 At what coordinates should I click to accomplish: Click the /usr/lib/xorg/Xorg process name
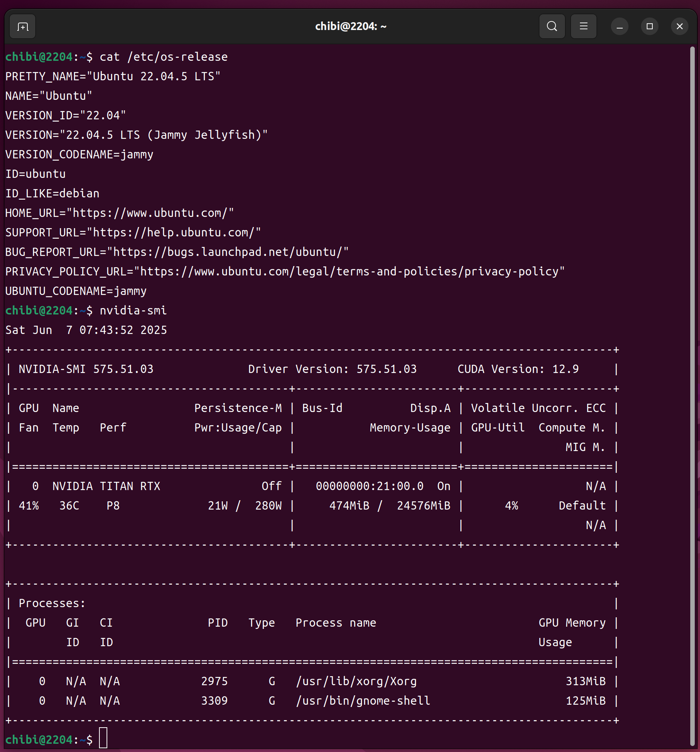[x=356, y=681]
